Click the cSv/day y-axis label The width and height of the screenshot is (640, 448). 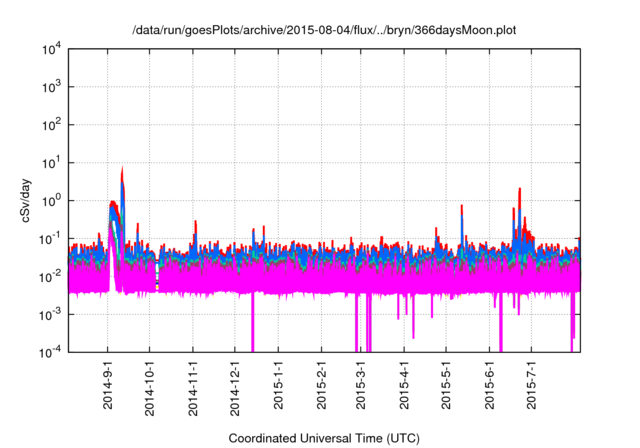[29, 200]
